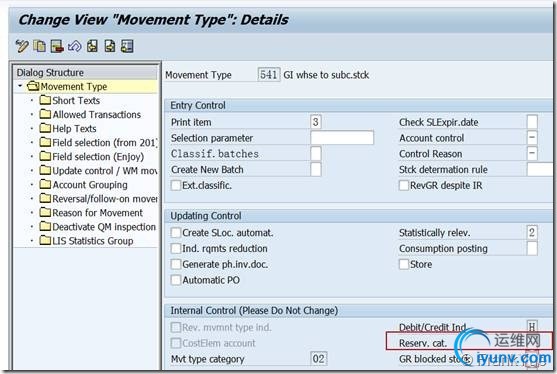Click the Other entry position icon
This screenshot has width=557, height=374.
pos(127,46)
